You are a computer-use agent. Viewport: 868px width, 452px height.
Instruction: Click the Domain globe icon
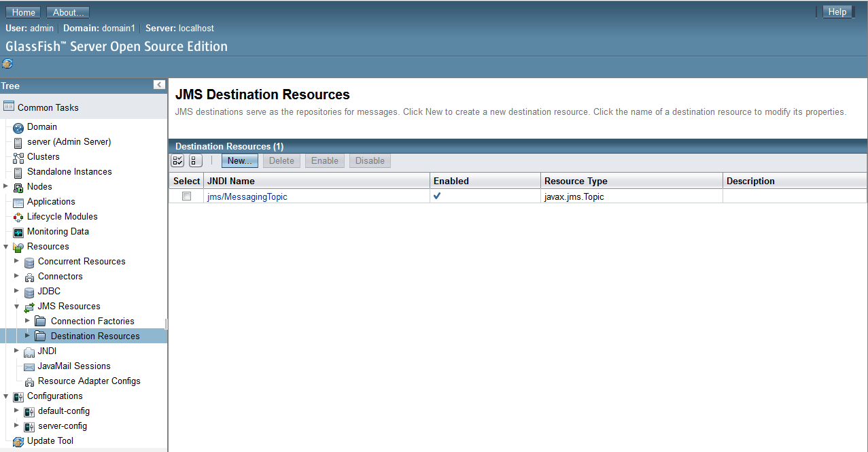point(18,128)
